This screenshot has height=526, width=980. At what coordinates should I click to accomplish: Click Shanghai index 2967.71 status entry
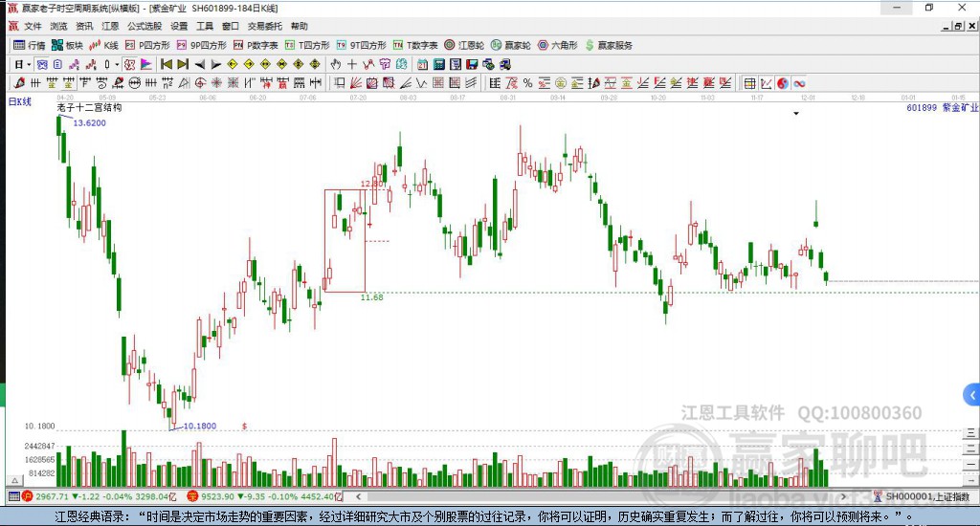pos(100,496)
